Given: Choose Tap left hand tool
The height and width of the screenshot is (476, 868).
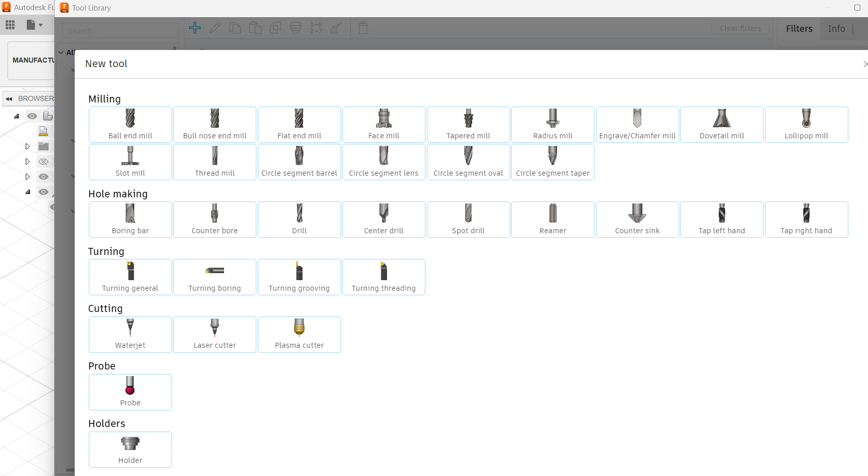Looking at the screenshot, I should click(x=722, y=220).
